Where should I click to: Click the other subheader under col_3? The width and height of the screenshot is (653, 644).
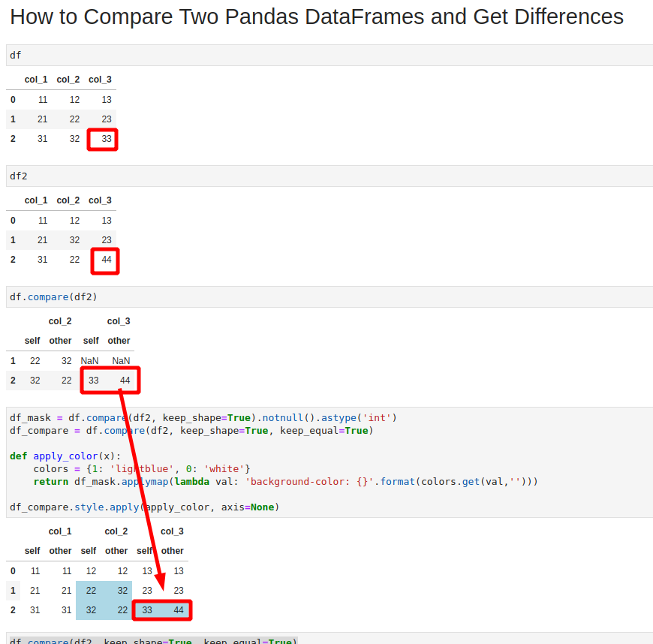click(119, 340)
